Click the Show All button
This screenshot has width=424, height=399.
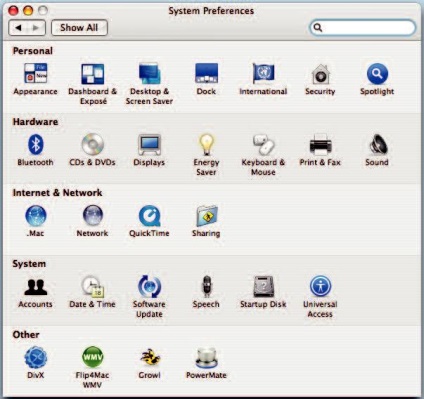[79, 27]
